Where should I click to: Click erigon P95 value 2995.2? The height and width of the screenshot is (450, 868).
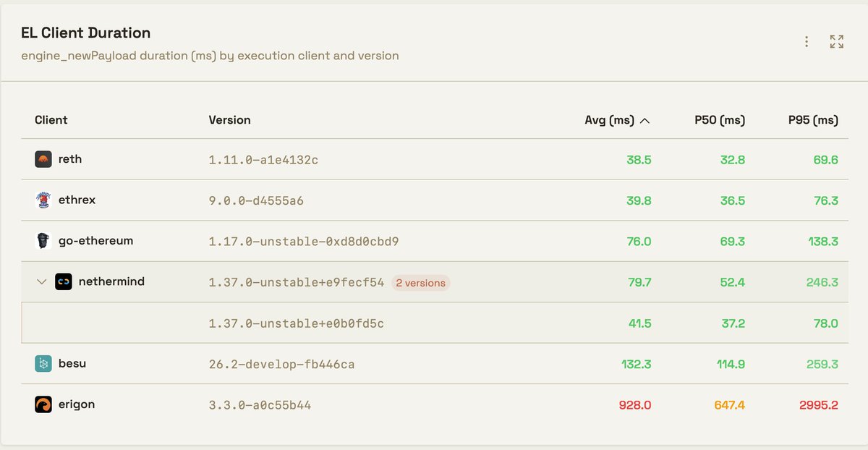click(819, 405)
